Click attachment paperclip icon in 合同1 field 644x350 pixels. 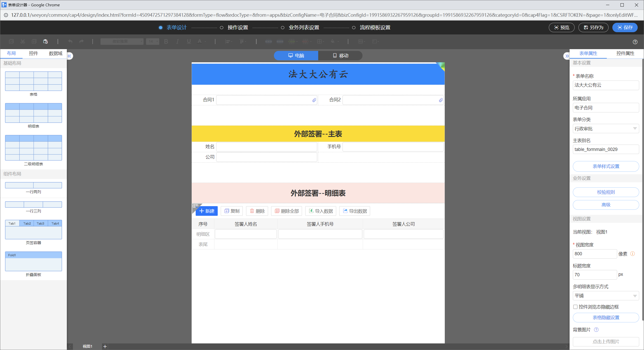click(x=314, y=100)
